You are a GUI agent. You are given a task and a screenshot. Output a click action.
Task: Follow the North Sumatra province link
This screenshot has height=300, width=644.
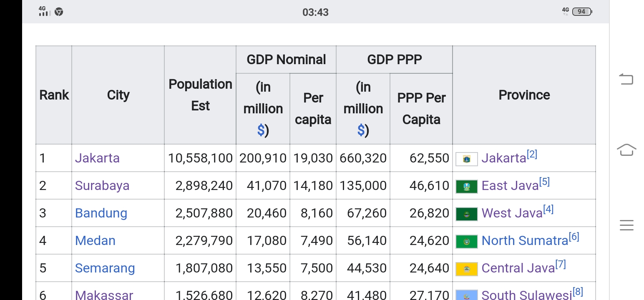tap(524, 240)
